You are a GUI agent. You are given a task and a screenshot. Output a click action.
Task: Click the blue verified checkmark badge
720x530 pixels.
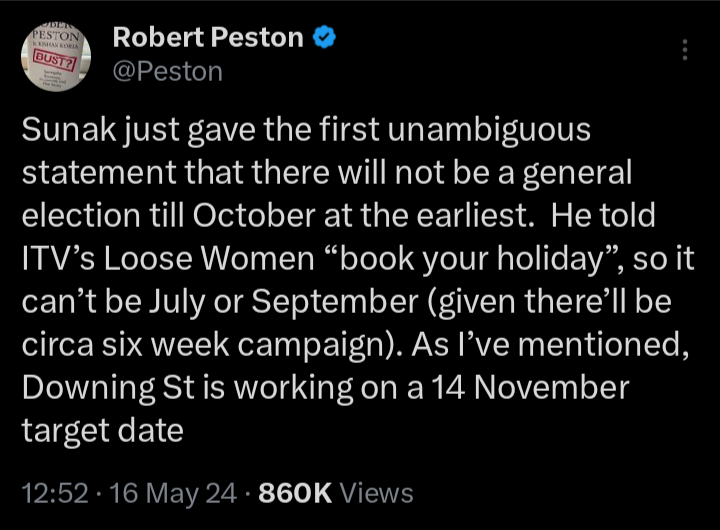[324, 37]
